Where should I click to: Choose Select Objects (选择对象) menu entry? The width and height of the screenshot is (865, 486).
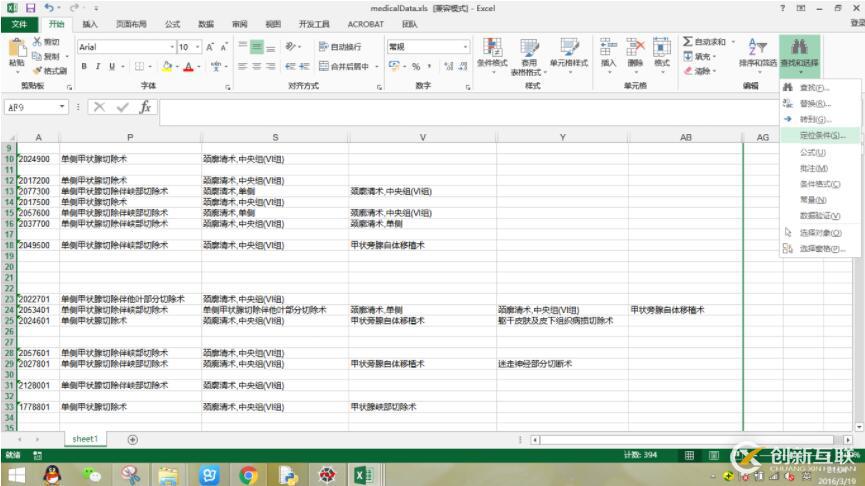point(820,233)
